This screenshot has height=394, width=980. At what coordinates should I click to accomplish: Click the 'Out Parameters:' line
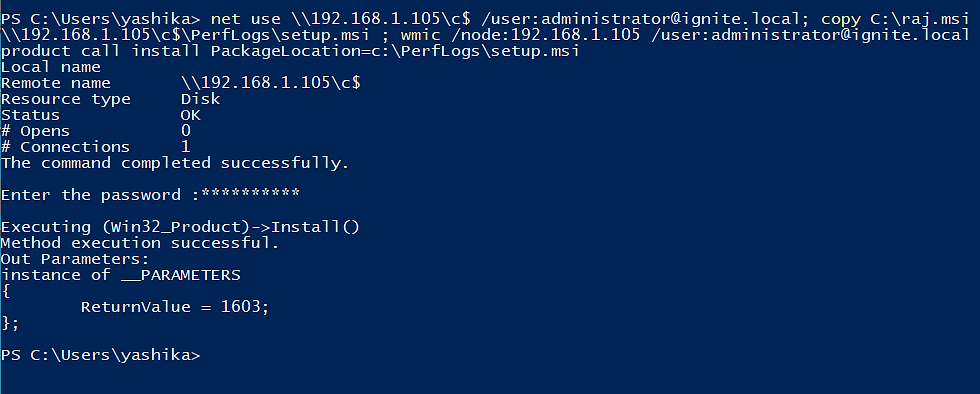(76, 259)
